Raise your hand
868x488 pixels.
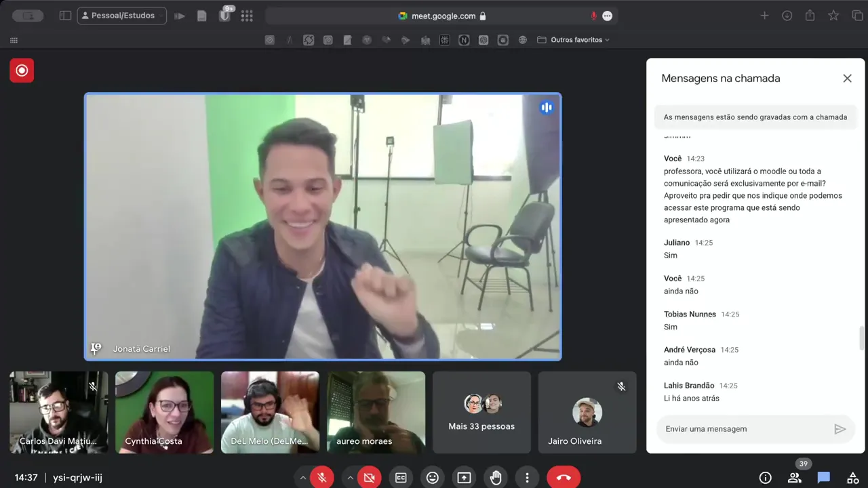click(x=496, y=478)
